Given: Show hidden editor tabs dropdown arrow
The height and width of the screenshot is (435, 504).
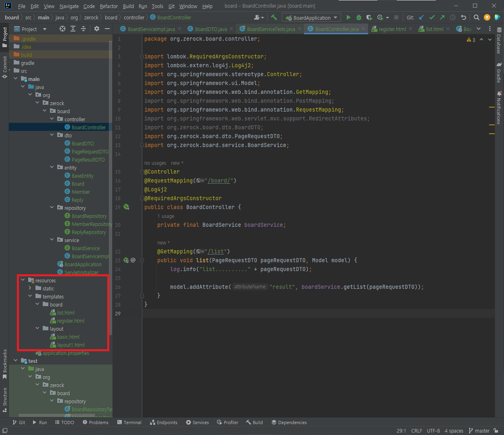Looking at the screenshot, I should [x=479, y=29].
